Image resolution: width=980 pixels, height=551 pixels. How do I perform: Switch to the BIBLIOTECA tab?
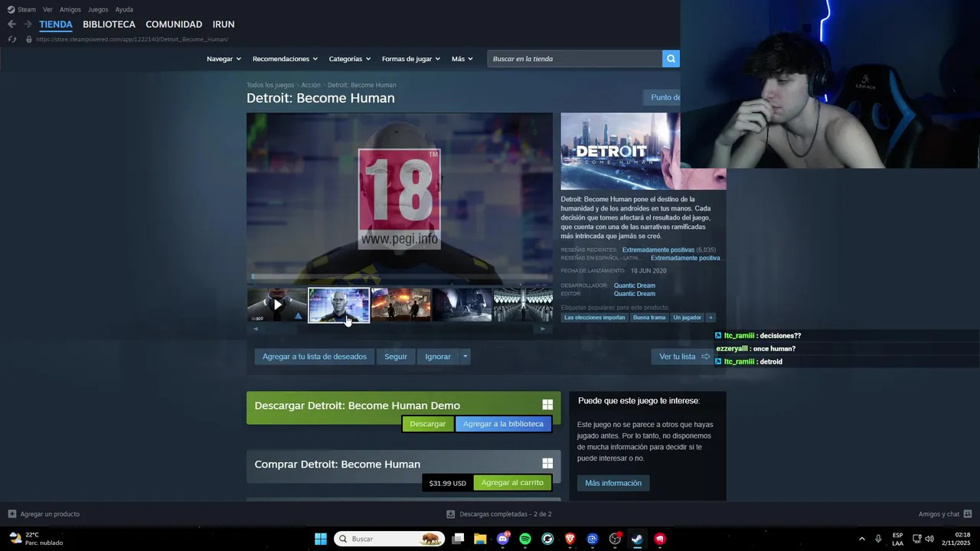click(x=109, y=24)
